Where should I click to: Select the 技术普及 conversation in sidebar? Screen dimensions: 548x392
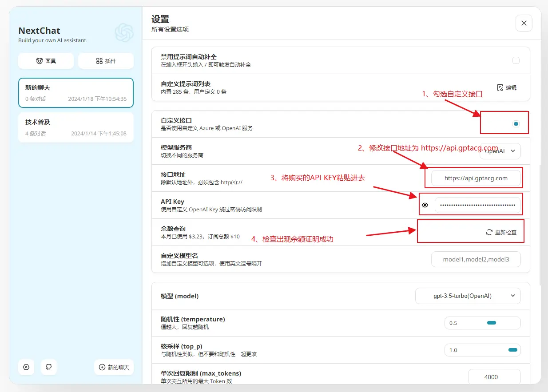(76, 127)
